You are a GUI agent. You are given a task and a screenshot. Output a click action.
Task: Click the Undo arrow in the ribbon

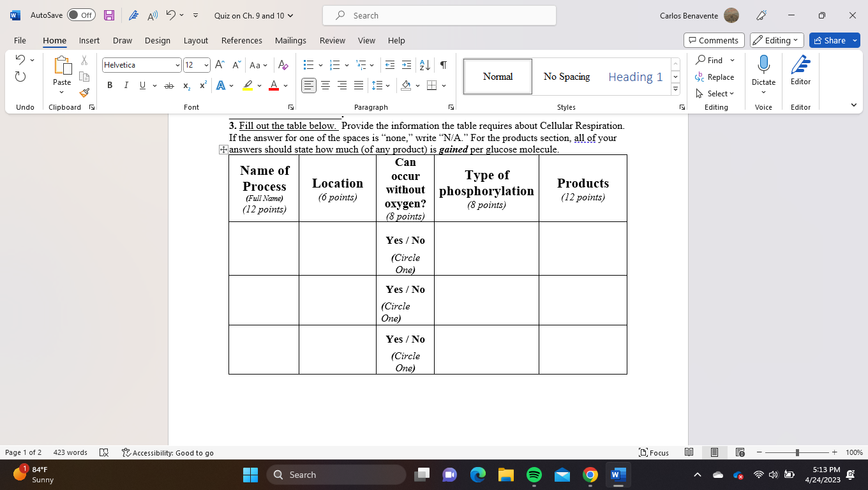click(20, 60)
